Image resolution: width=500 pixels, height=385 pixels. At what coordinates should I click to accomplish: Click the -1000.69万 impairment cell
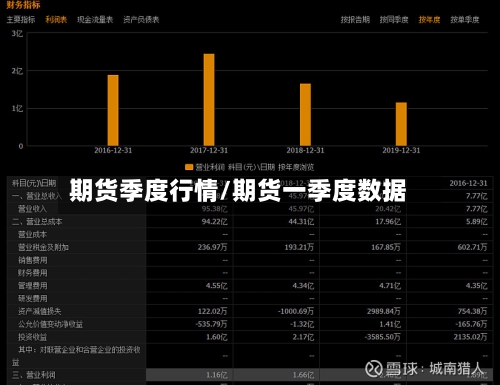point(296,311)
